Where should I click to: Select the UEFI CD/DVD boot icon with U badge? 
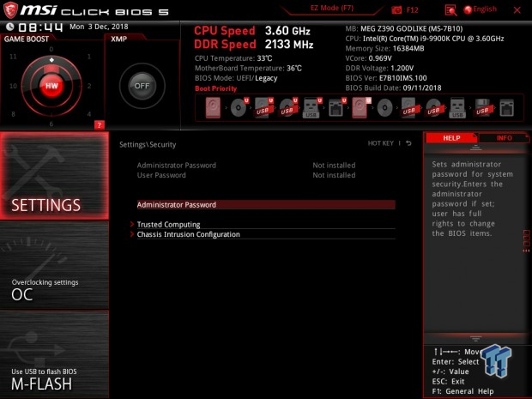tap(239, 108)
